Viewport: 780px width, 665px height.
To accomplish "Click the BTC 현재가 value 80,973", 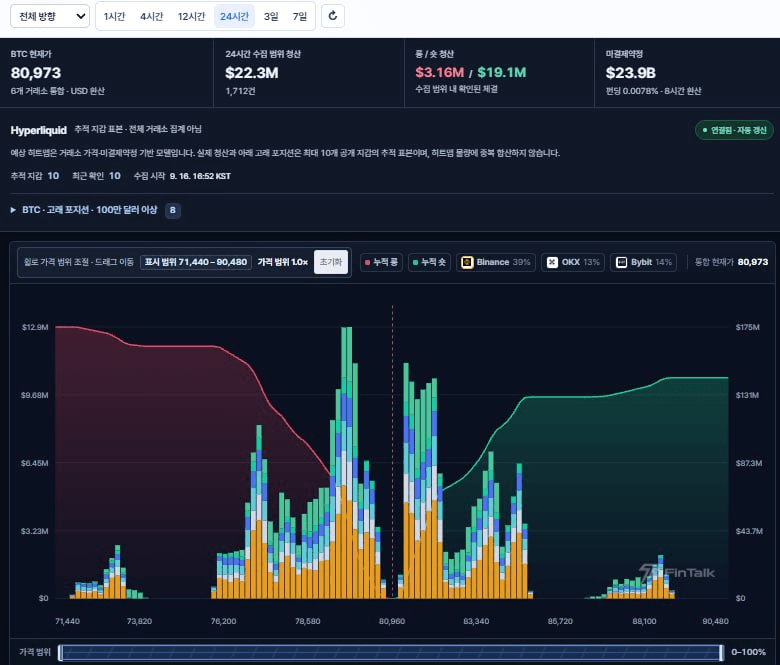I will pos(36,73).
